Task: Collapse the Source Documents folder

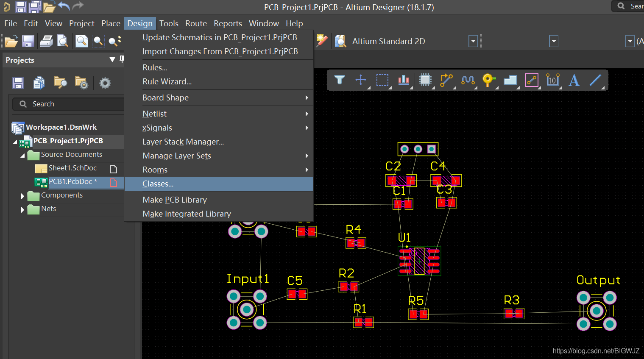Action: click(x=23, y=156)
